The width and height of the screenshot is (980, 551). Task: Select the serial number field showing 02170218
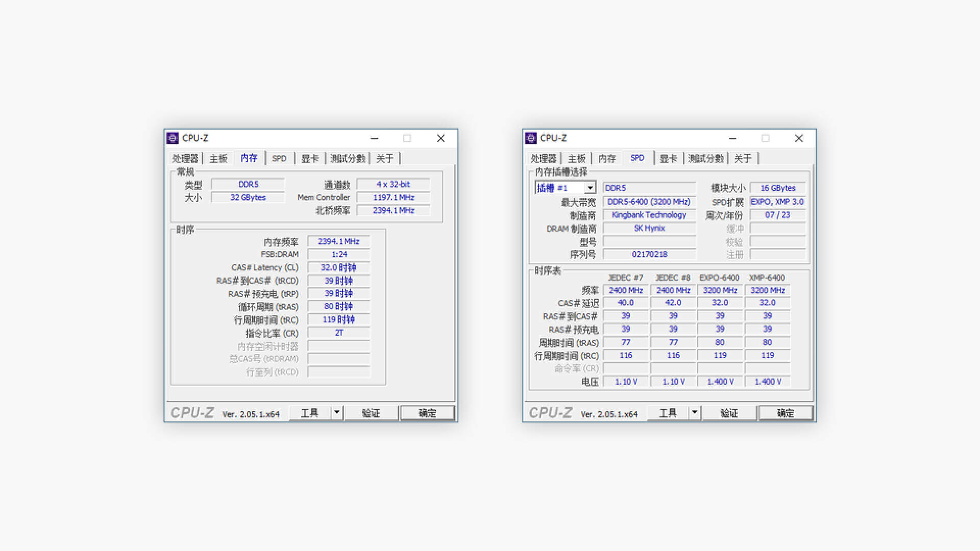(649, 254)
